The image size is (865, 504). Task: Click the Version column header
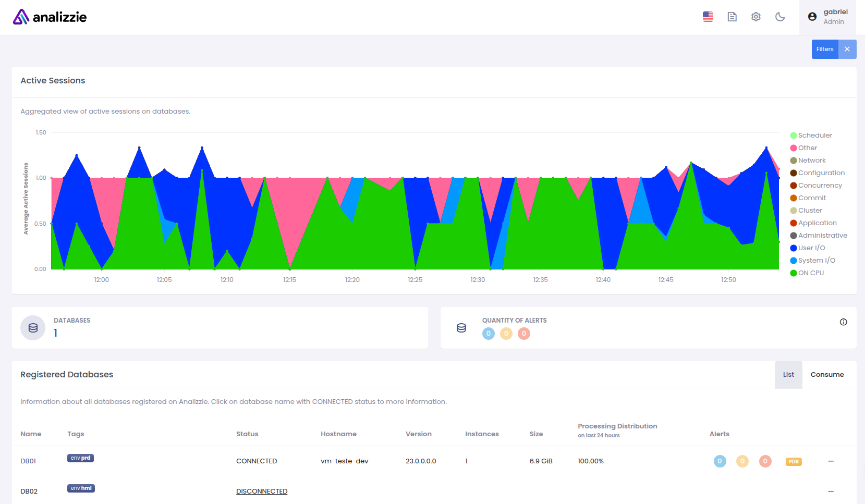(x=419, y=434)
